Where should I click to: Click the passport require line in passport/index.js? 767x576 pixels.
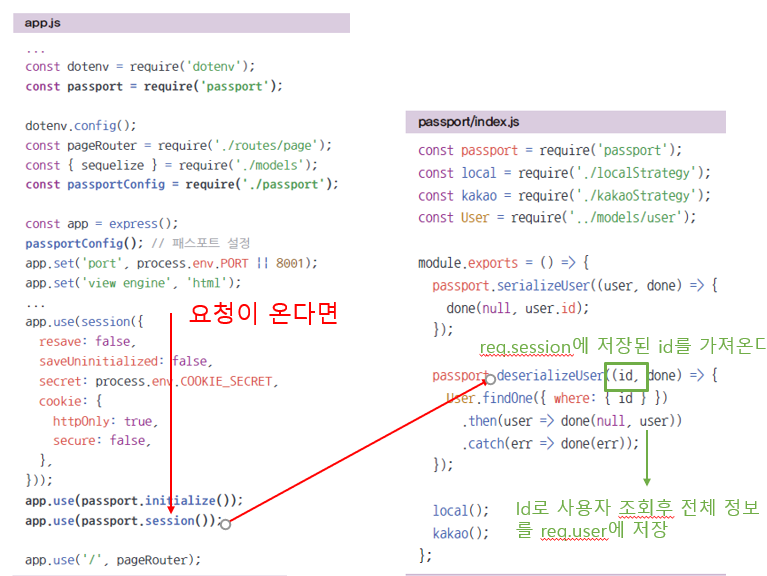(x=550, y=150)
